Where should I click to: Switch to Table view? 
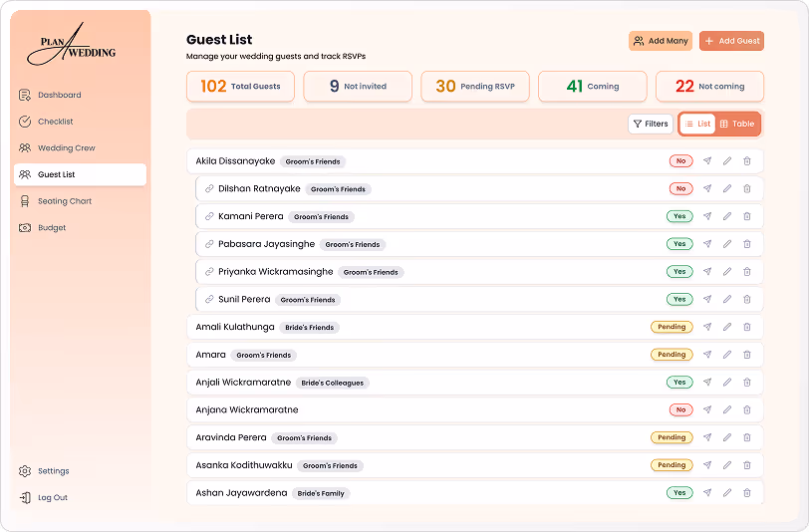point(737,124)
